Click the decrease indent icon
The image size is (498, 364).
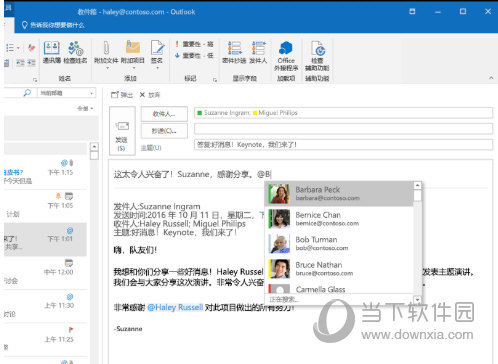coord(20,62)
